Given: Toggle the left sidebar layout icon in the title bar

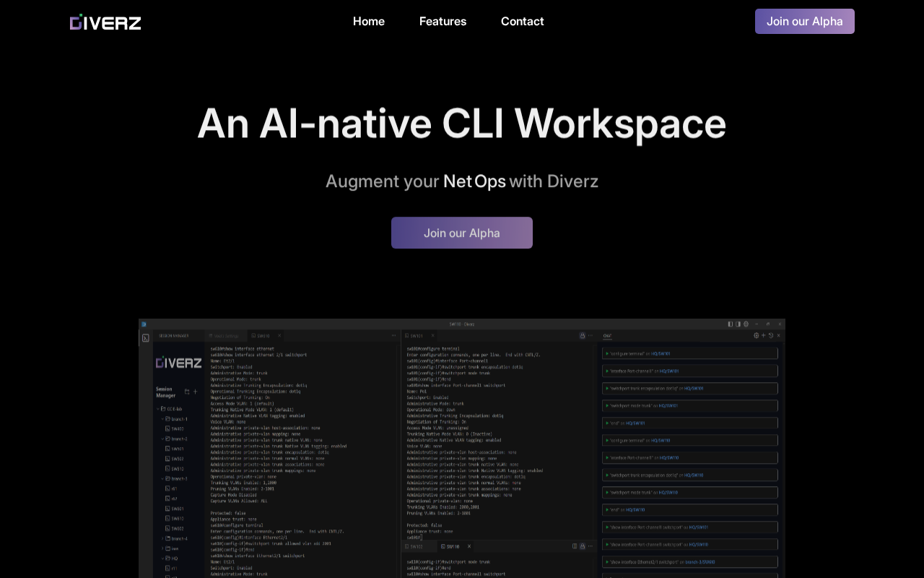Looking at the screenshot, I should [731, 324].
